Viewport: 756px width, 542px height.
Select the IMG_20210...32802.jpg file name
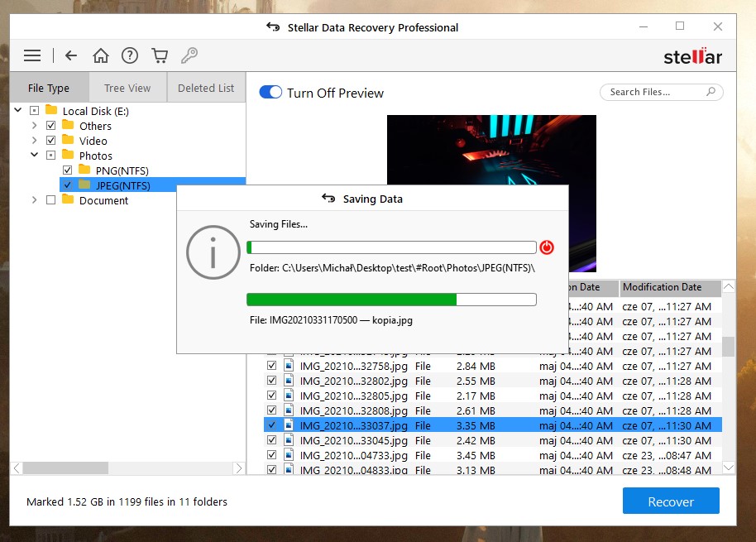coord(354,381)
